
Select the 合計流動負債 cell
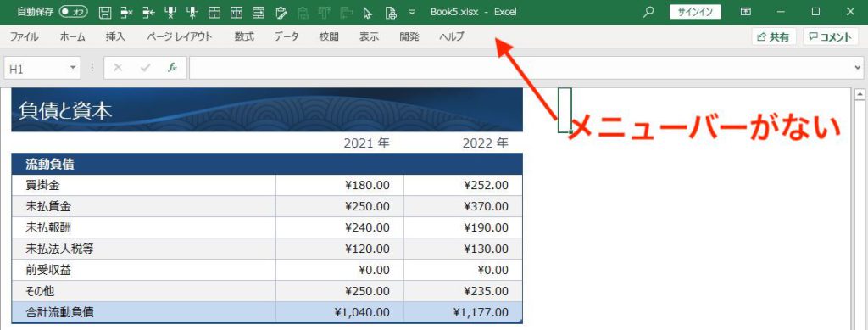pos(143,311)
